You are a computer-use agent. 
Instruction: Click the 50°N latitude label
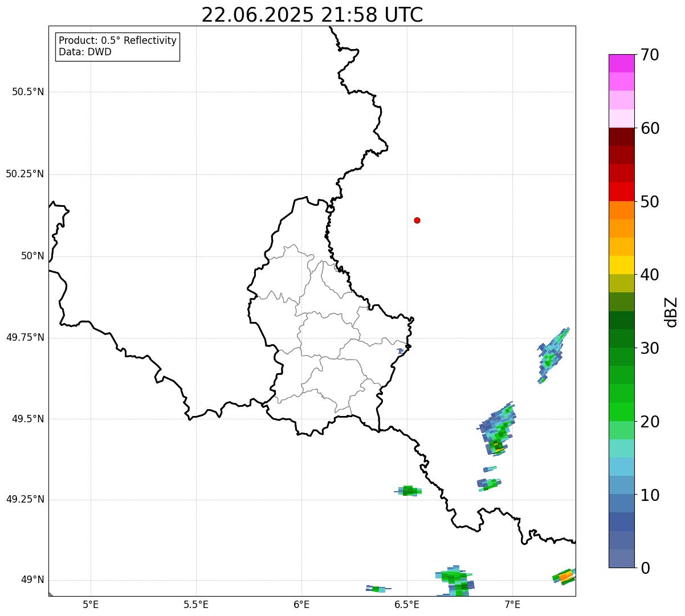(x=32, y=256)
